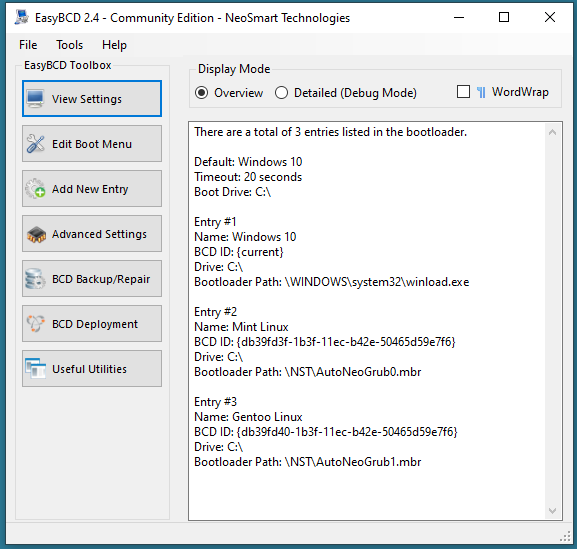Select Detailed (Debug Mode) radio button
The width and height of the screenshot is (577, 549).
click(x=346, y=93)
